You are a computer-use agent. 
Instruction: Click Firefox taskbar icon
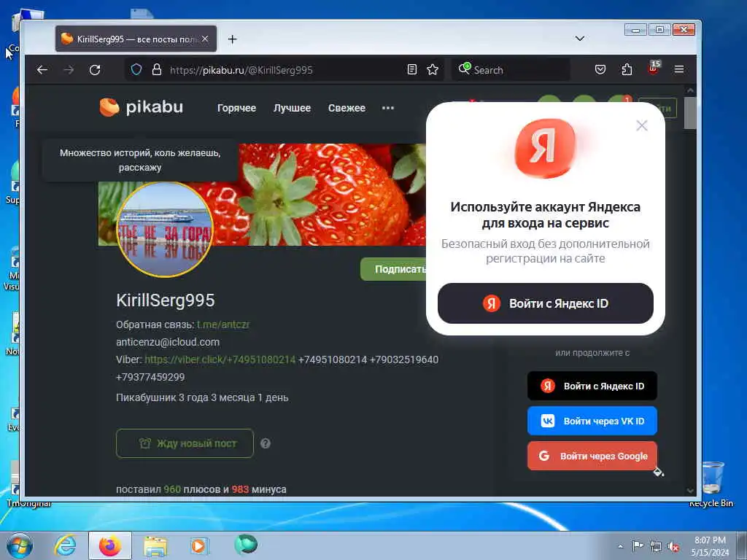click(110, 545)
